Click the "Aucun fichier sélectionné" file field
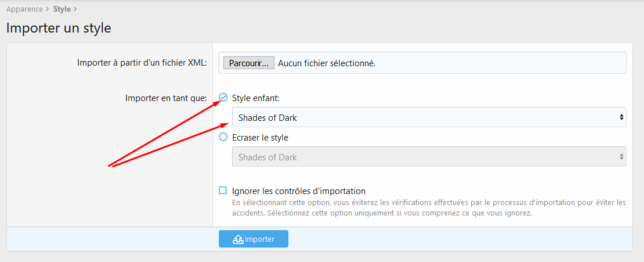Image resolution: width=644 pixels, height=262 pixels. click(x=327, y=63)
